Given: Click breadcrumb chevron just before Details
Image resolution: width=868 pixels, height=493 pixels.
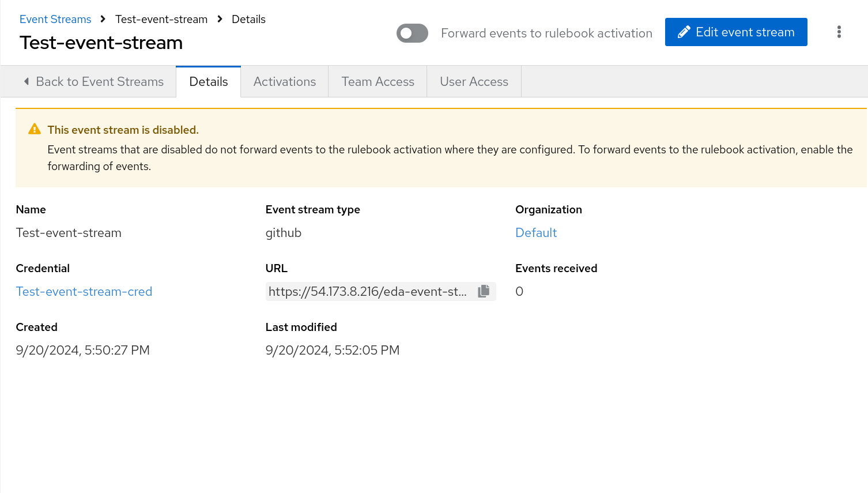Looking at the screenshot, I should 220,19.
